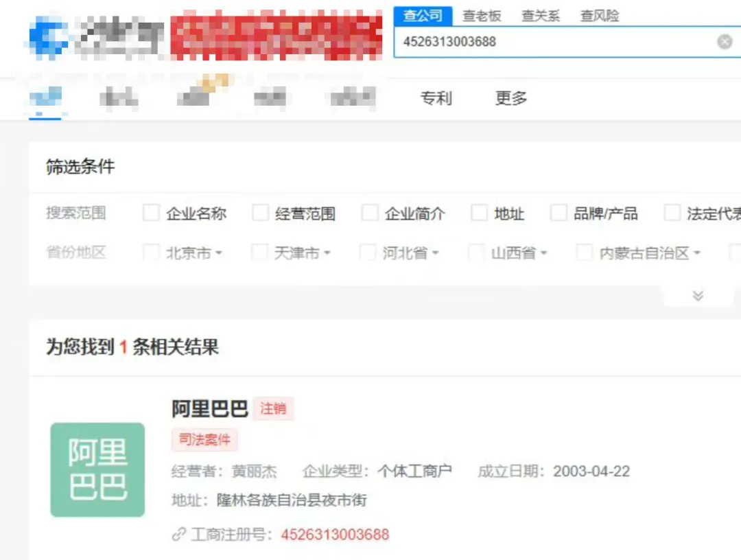
Task: Click the address 隆林各族自治县夜市街
Action: 292,500
